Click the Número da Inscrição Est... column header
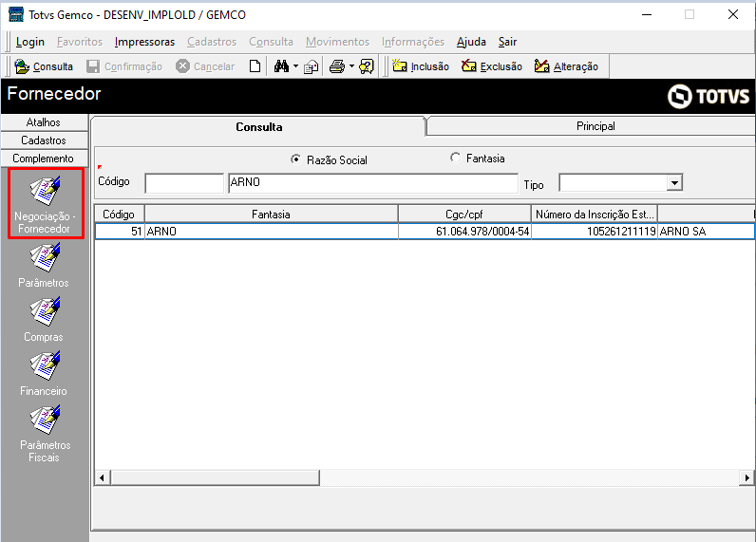Viewport: 756px width, 542px height. [595, 214]
